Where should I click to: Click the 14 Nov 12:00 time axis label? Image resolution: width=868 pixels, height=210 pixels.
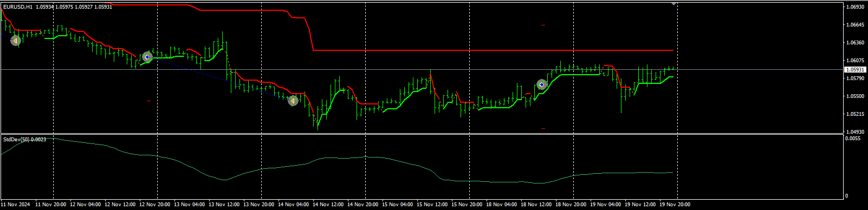coord(327,205)
